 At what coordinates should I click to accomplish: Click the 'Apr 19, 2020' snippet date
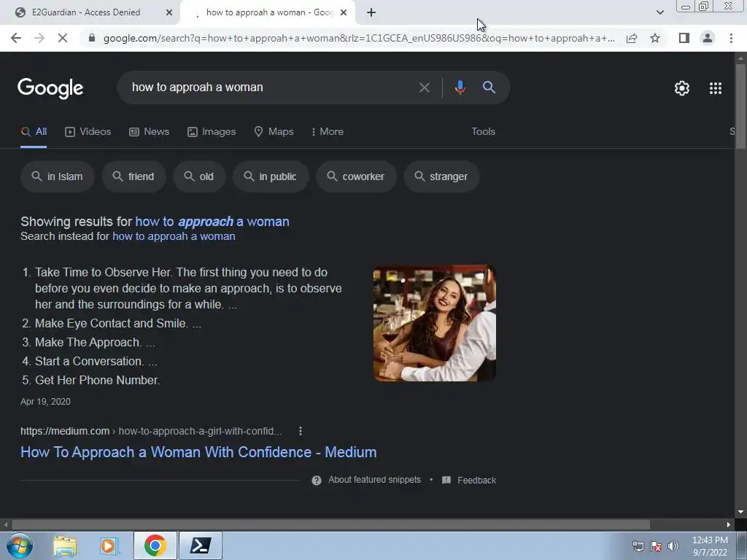point(45,402)
